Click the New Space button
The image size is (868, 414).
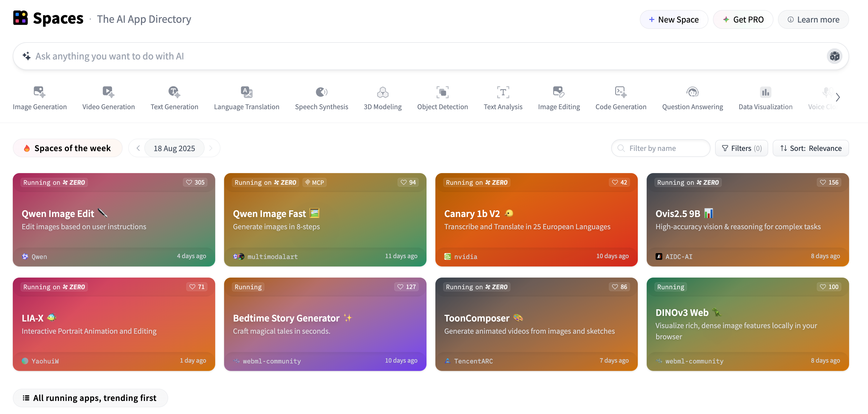tap(674, 19)
